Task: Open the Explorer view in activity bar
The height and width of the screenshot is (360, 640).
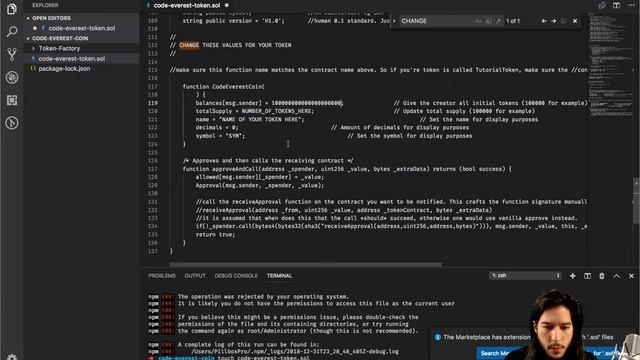Action: (12, 9)
